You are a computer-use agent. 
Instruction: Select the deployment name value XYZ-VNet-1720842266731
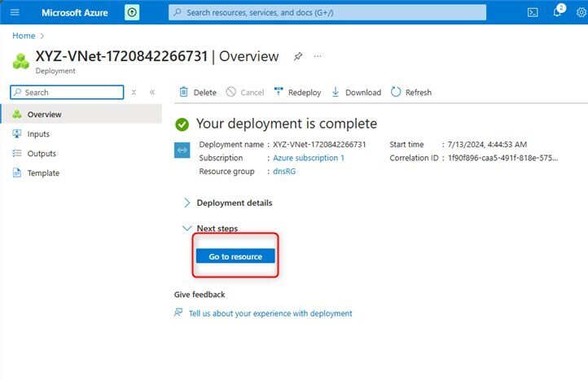pyautogui.click(x=319, y=144)
